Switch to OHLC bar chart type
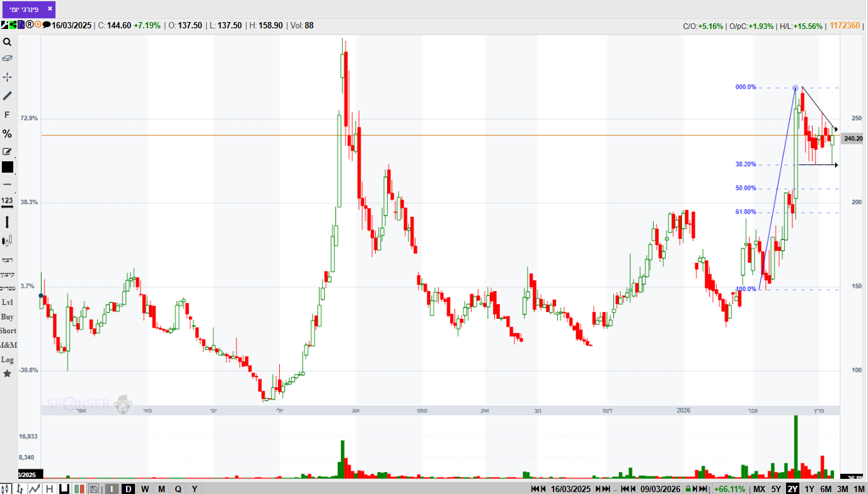The height and width of the screenshot is (494, 868). pos(21,489)
